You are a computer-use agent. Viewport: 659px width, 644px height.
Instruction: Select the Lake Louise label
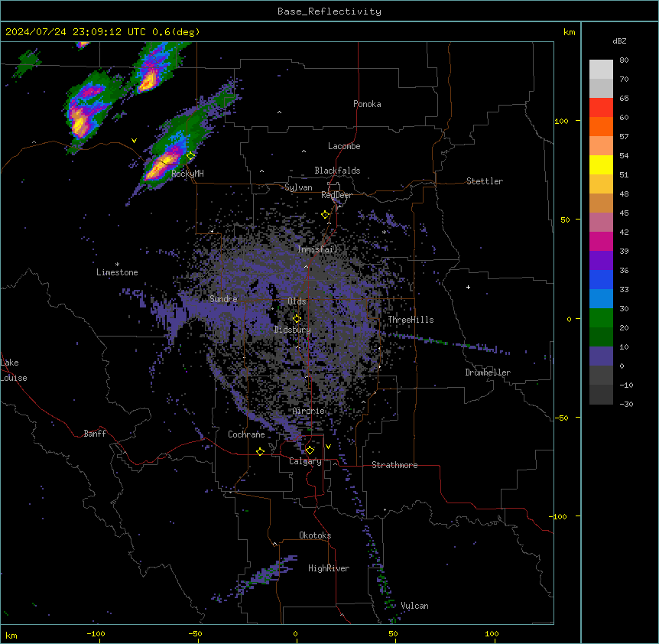(x=14, y=370)
